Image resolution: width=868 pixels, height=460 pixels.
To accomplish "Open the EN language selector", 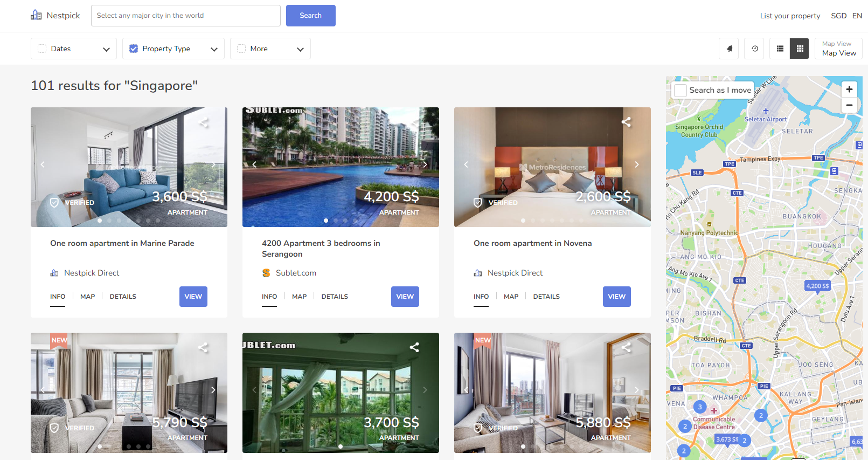I will (x=857, y=16).
